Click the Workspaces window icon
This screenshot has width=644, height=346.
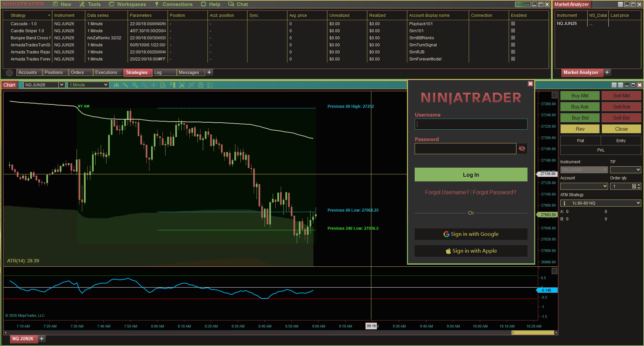pyautogui.click(x=111, y=4)
